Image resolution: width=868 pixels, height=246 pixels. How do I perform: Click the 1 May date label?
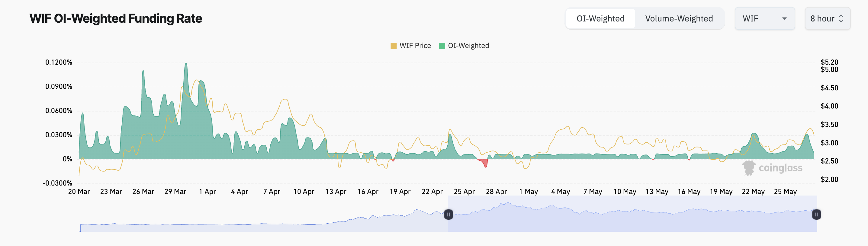[x=528, y=192]
